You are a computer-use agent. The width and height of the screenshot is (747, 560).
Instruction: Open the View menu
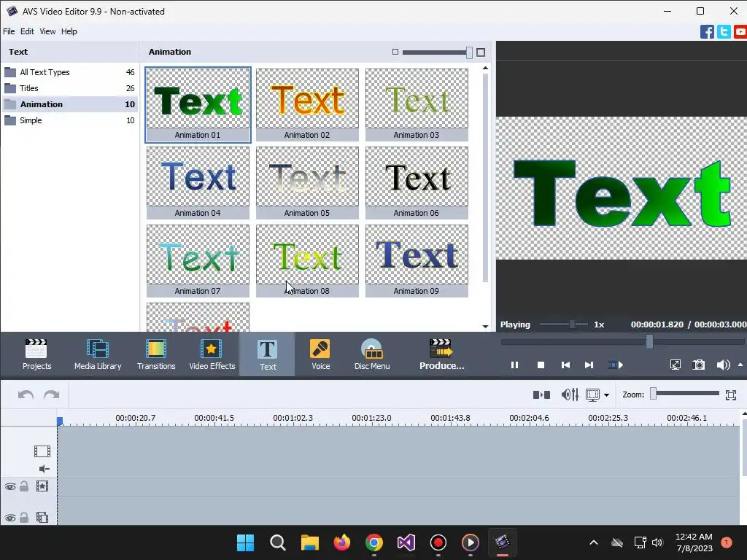click(x=47, y=31)
